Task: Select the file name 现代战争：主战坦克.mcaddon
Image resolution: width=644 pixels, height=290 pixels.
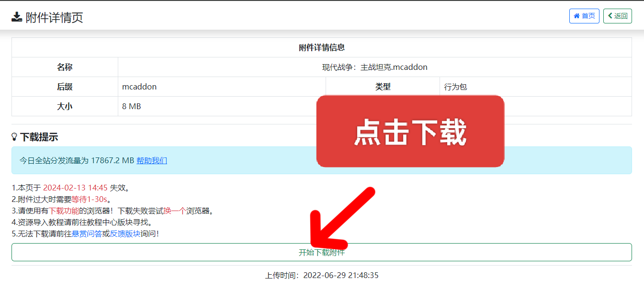Action: [x=375, y=67]
